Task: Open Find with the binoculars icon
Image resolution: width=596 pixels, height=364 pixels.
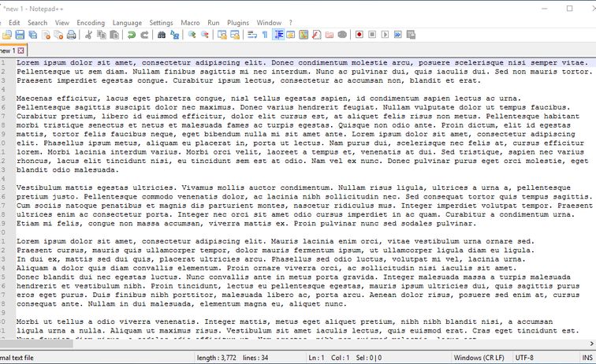Action: 162,35
